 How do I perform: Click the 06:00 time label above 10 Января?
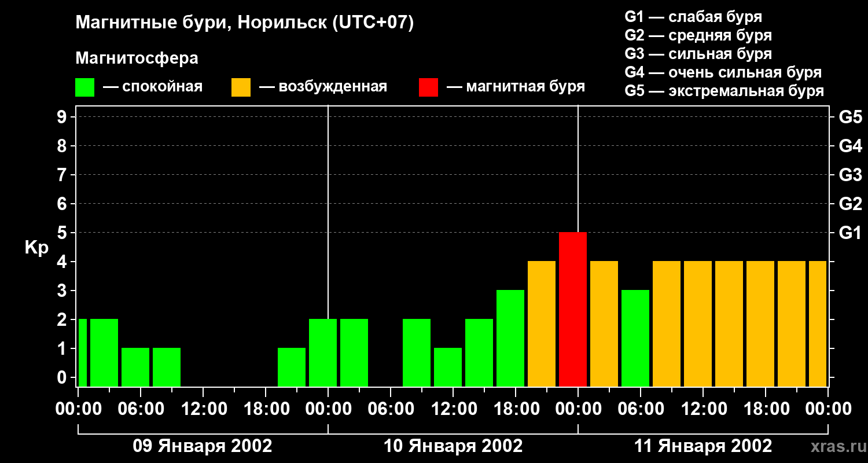pos(390,409)
